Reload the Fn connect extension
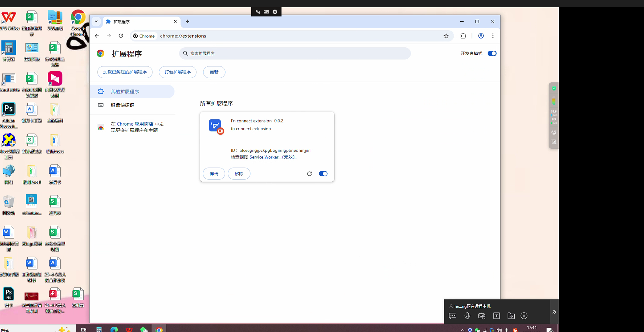Viewport: 644px width, 332px height. 309,174
